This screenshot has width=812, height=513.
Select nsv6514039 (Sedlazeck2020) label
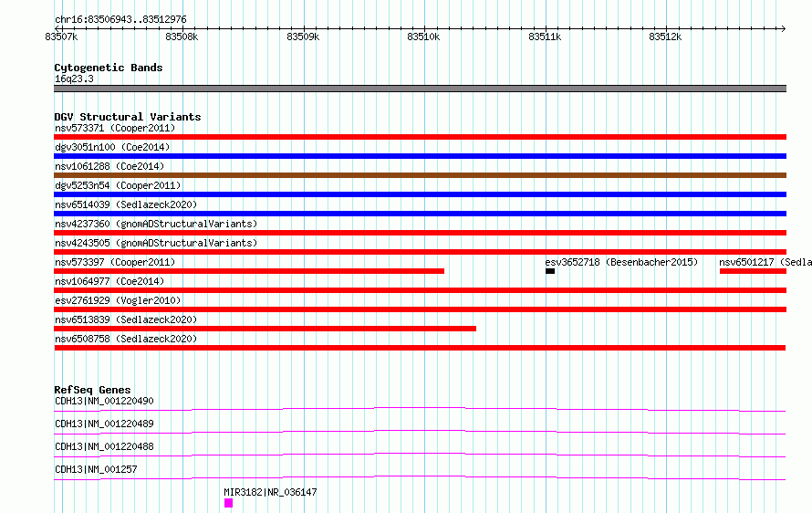(126, 204)
